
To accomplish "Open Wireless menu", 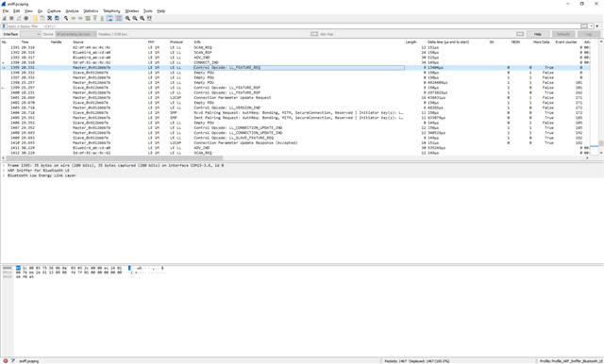I will (x=132, y=11).
